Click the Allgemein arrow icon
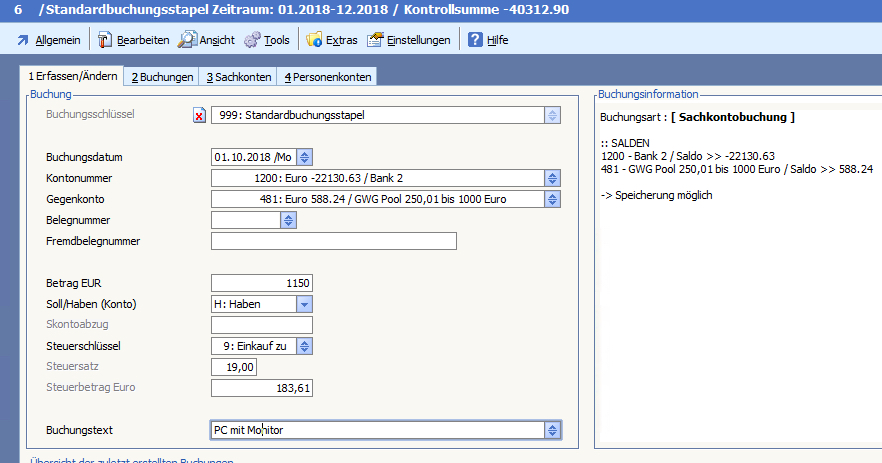 (22, 40)
